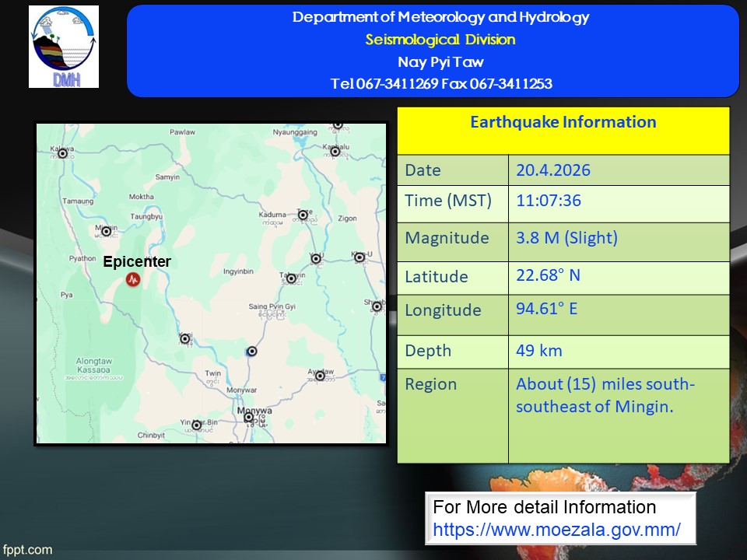The width and height of the screenshot is (747, 560).
Task: Select the depth value 49 km
Action: click(x=539, y=351)
